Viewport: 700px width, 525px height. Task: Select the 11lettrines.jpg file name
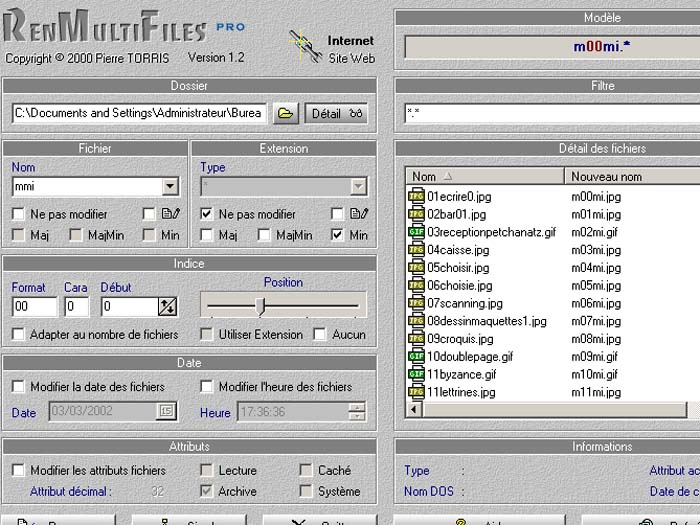[461, 392]
